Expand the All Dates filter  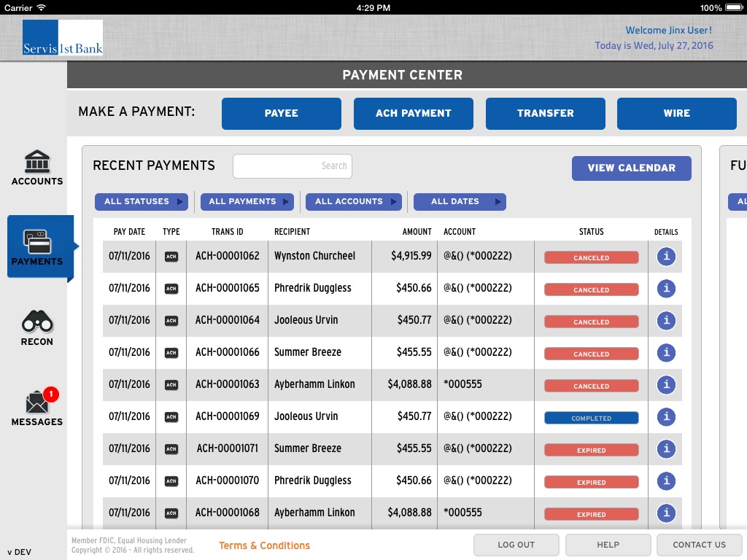[460, 201]
